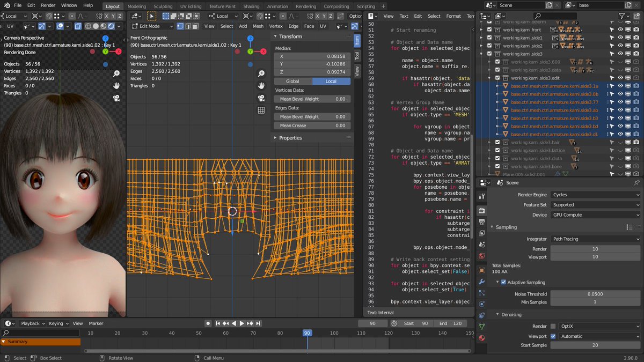
Task: Disable the Adaptive Sampling checkbox
Action: pyautogui.click(x=503, y=282)
